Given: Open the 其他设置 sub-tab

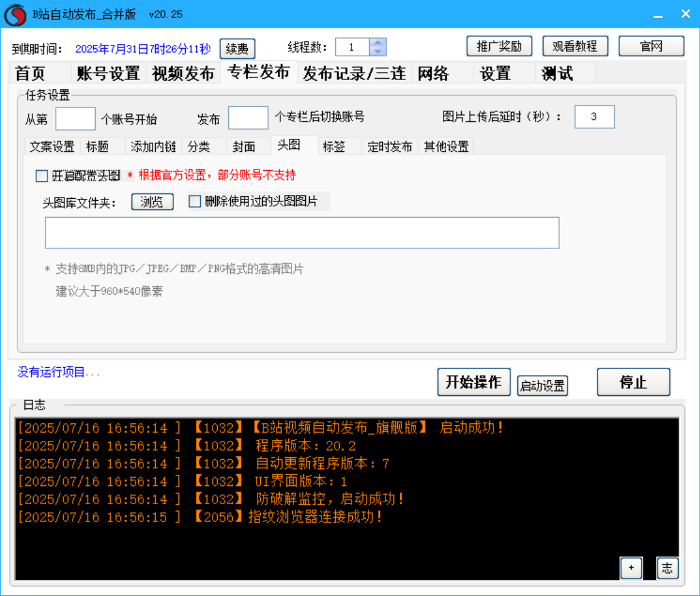Looking at the screenshot, I should click(x=446, y=146).
